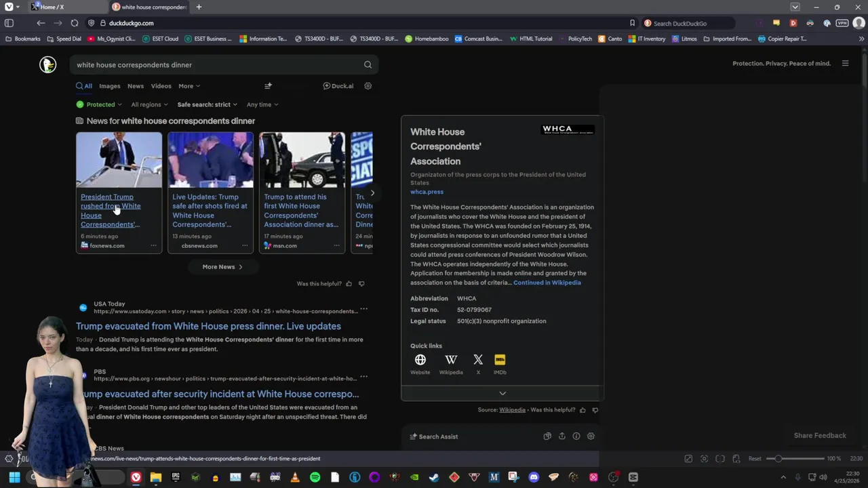Screen dimensions: 868x488
Task: Click Continued in Wikipedia link
Action: (x=547, y=283)
